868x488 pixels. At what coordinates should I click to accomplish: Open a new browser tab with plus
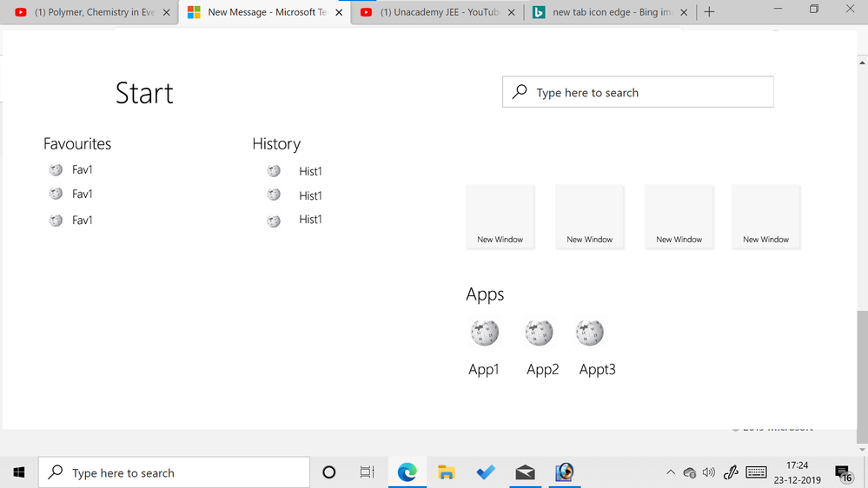pyautogui.click(x=709, y=11)
